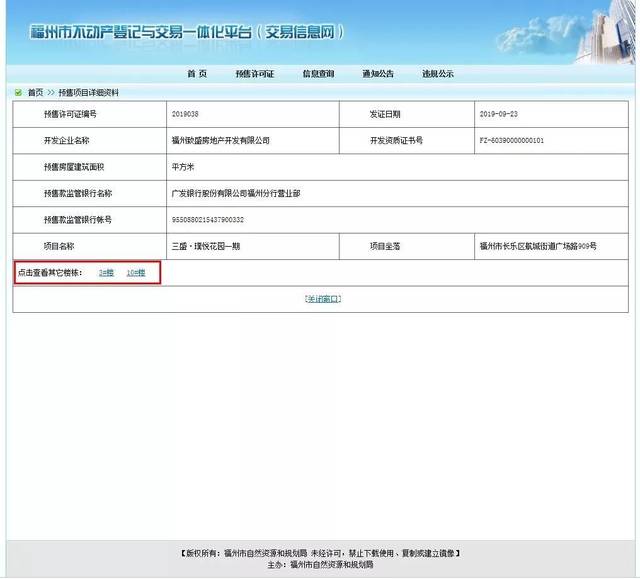The image size is (640, 579).
Task: Click the 项目坐落 label cell
Action: pos(407,246)
